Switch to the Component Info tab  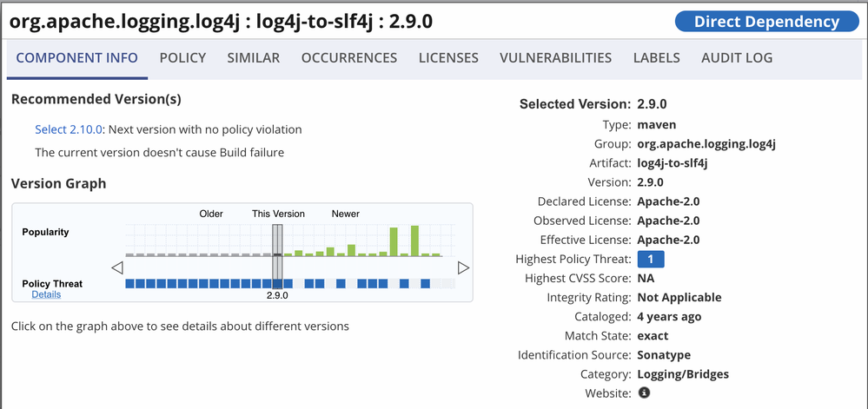pyautogui.click(x=77, y=58)
